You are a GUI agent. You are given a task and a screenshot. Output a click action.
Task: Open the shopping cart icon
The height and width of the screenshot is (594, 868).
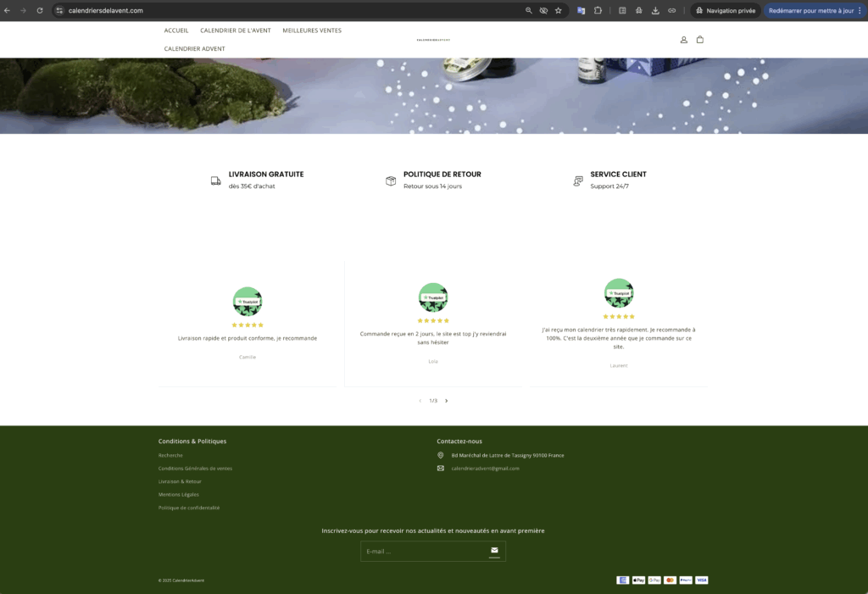click(699, 40)
